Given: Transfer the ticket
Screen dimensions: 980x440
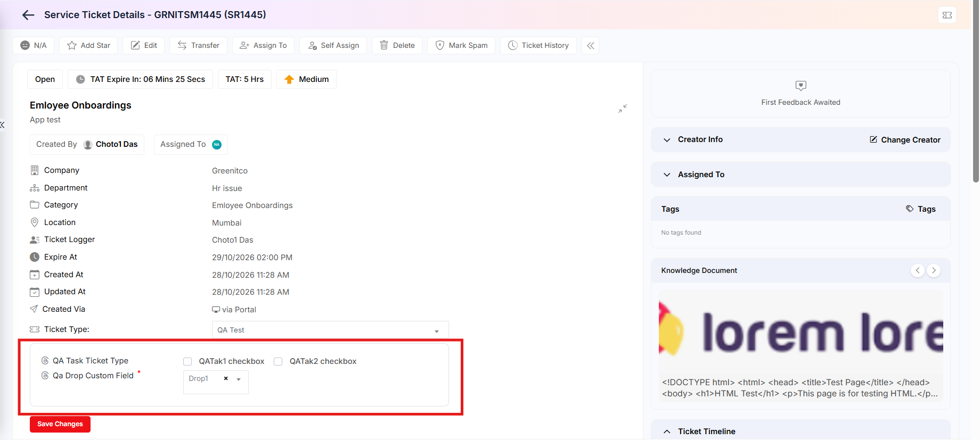Looking at the screenshot, I should [198, 45].
